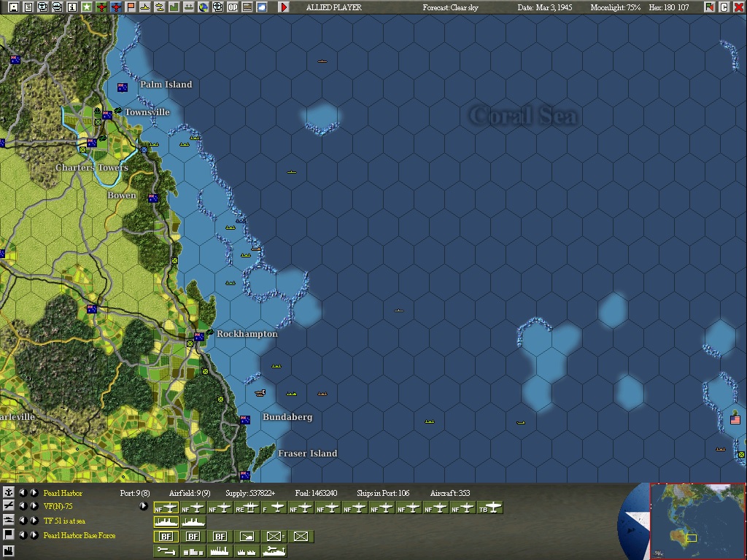Click the 'Hex: 180 107' readout

[669, 7]
